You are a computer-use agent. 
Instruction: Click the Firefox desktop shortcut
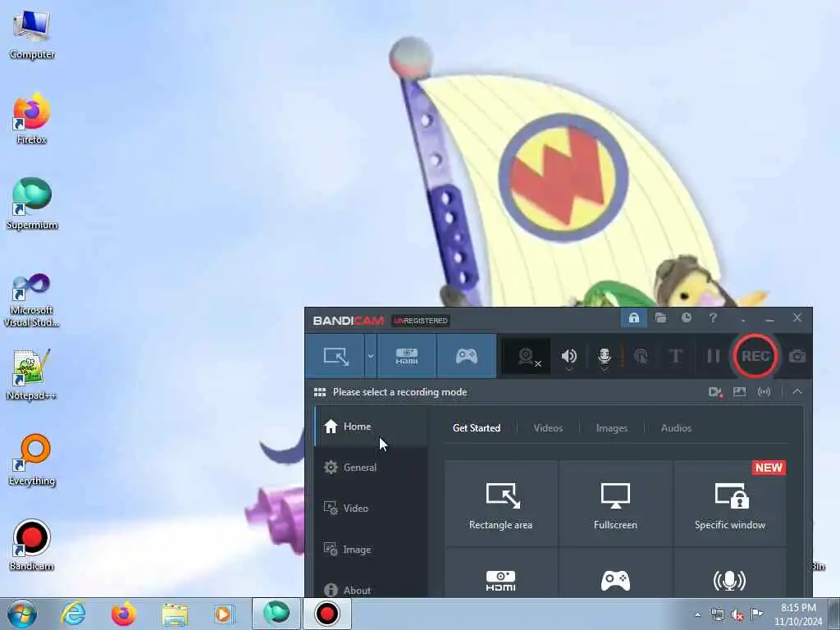pos(32,119)
